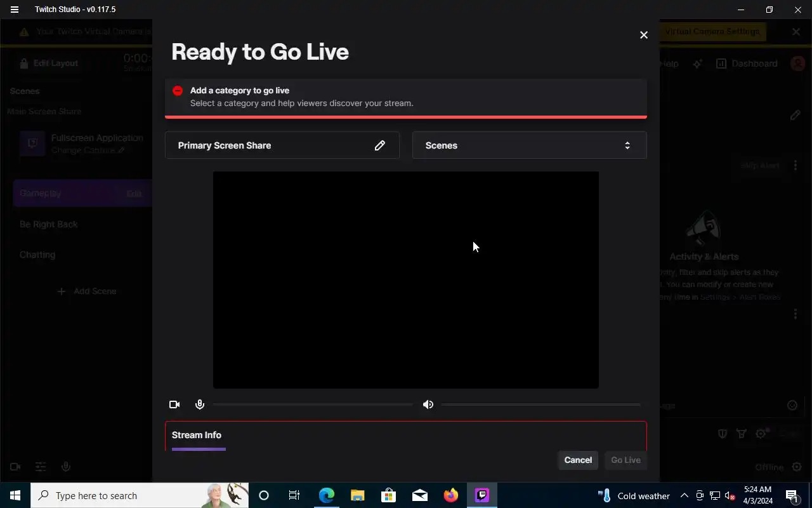This screenshot has width=812, height=508.
Task: Click Change Capture link in background
Action: (88, 150)
